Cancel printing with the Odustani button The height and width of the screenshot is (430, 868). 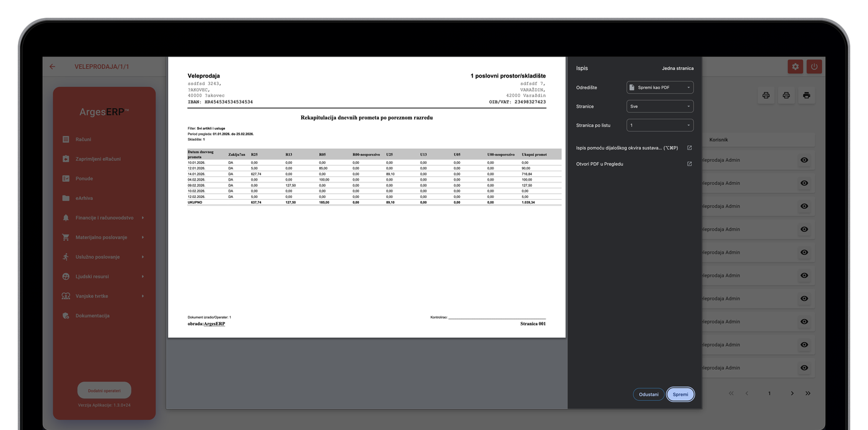pos(649,394)
